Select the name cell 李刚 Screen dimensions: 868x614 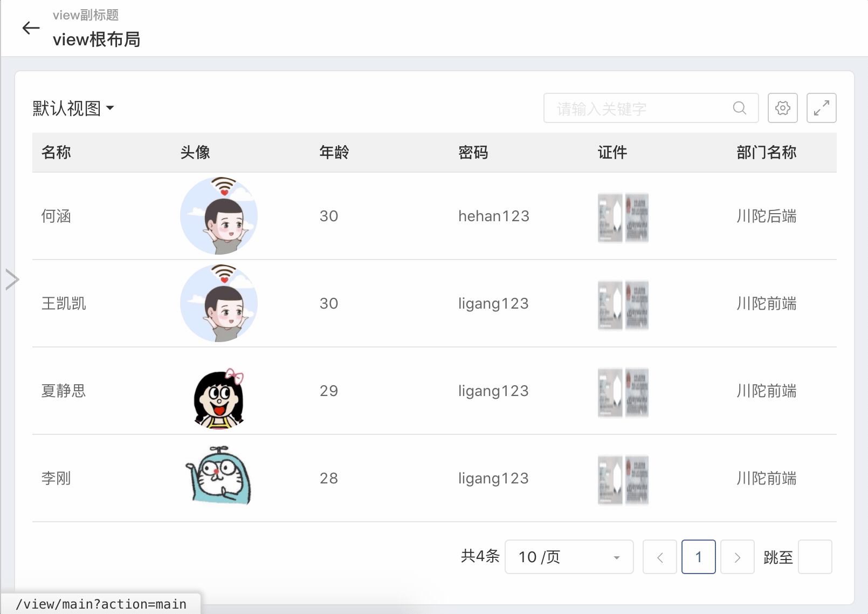tap(56, 478)
